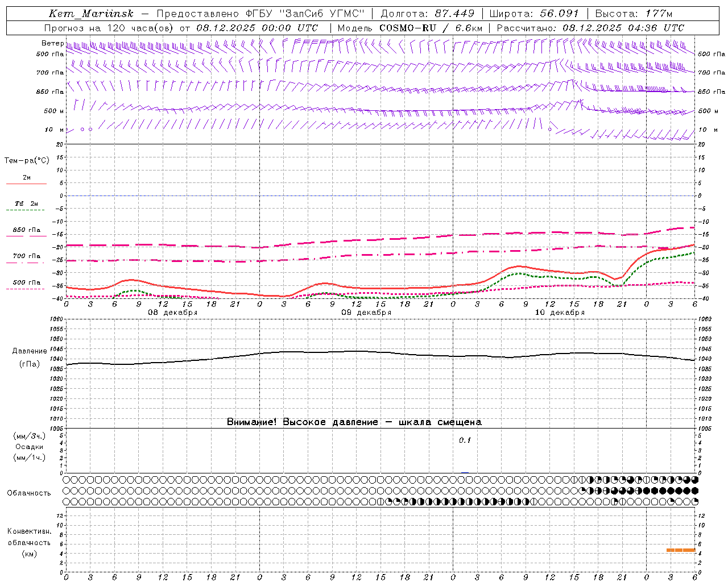This screenshot has width=728, height=582.
Task: Click the 850 гПа temperature legend line sample
Action: [x=26, y=236]
